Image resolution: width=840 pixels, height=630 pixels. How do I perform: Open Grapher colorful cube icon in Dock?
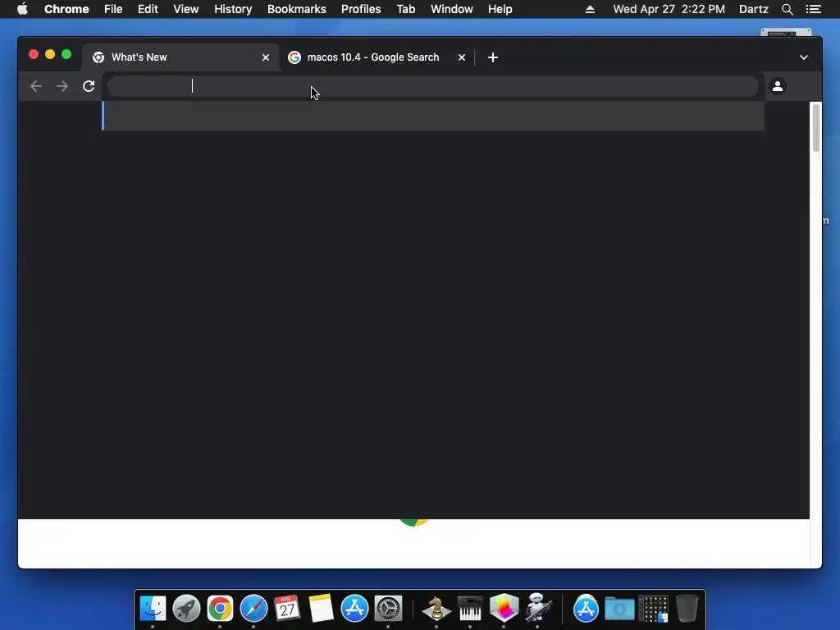[504, 608]
